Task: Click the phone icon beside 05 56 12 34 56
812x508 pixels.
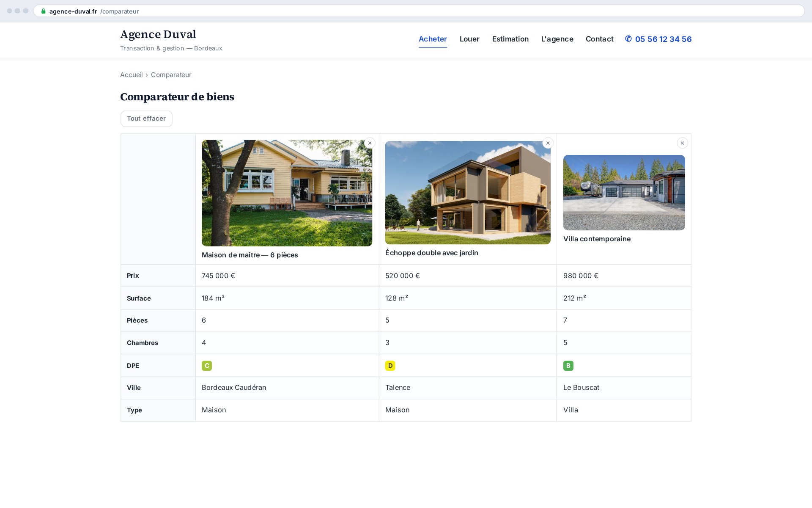Action: tap(628, 39)
